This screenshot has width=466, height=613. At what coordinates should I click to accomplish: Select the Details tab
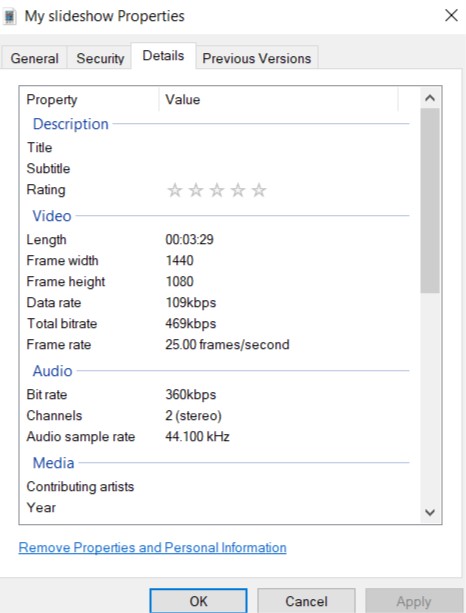pos(163,56)
